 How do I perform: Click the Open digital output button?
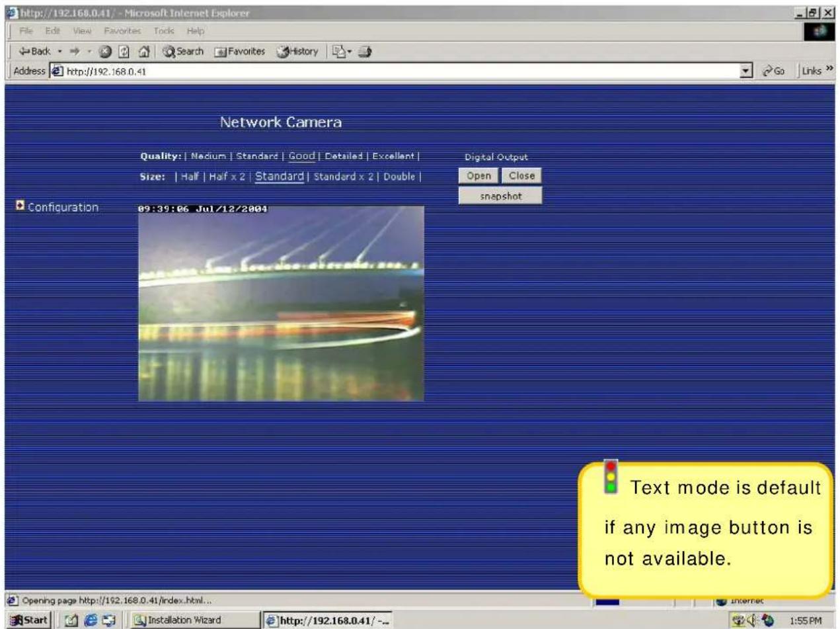pos(478,176)
